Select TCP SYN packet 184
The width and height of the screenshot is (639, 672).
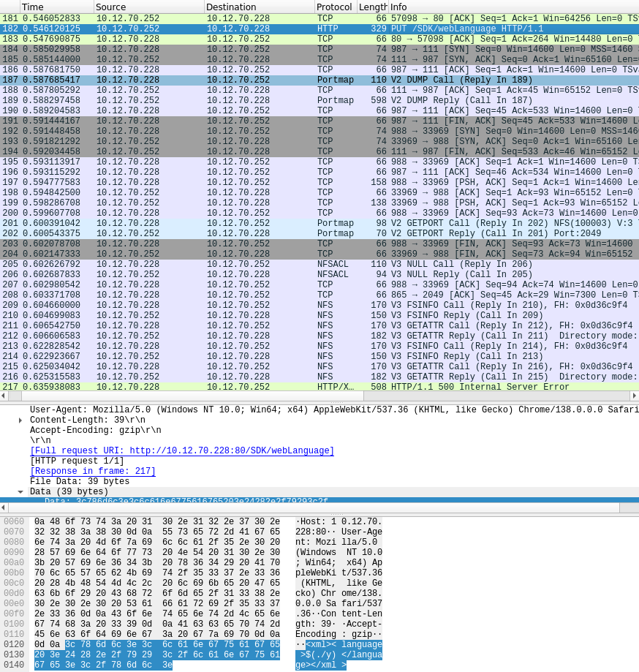point(219,50)
